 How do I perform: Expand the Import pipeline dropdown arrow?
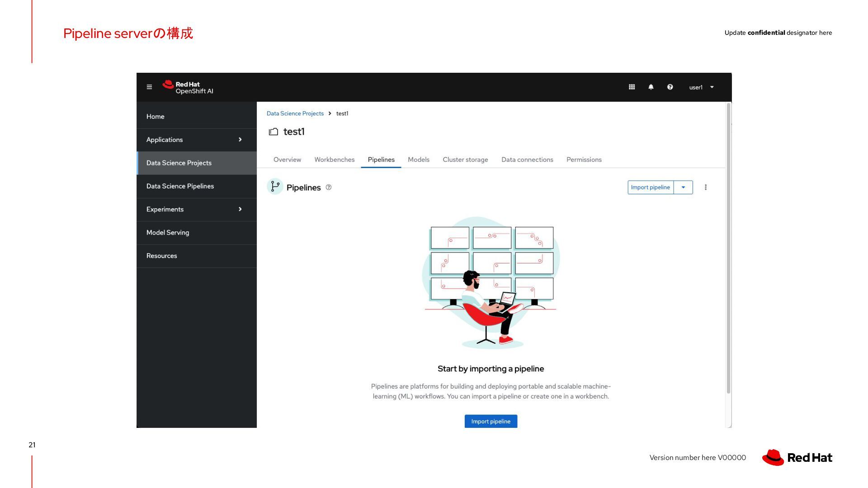683,188
